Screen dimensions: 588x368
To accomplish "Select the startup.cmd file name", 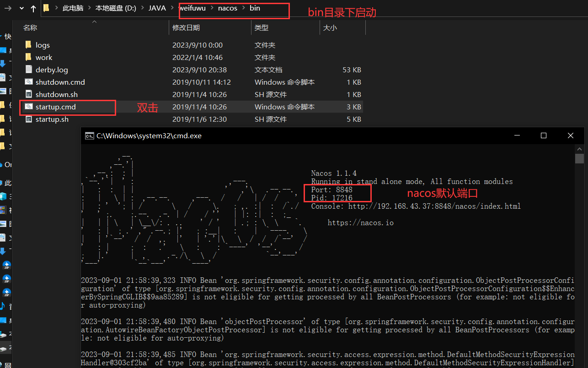I will pos(55,107).
